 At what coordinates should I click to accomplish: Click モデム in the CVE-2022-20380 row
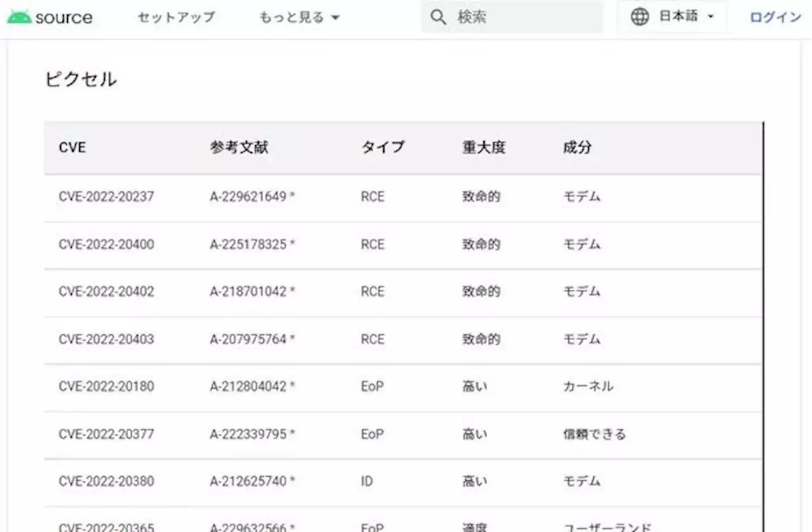tap(582, 481)
